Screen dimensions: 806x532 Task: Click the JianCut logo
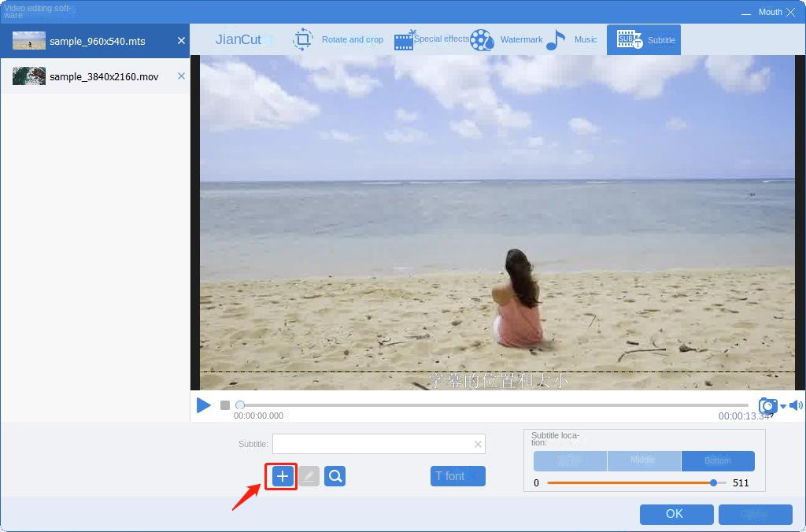pos(240,39)
